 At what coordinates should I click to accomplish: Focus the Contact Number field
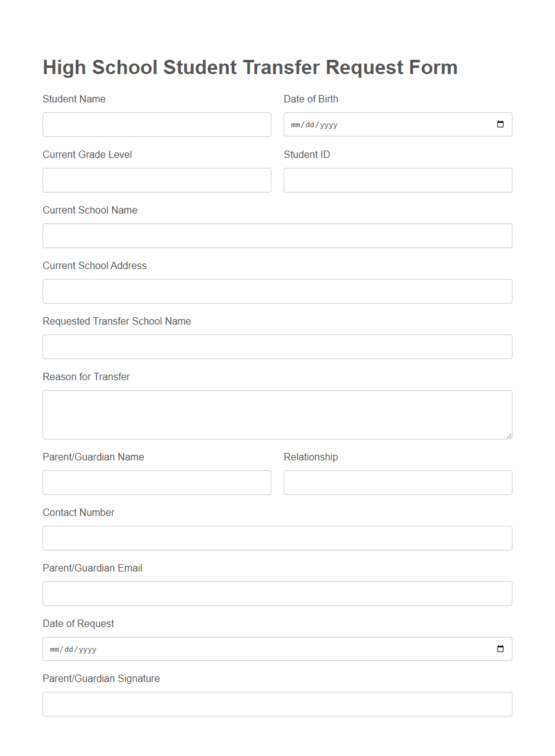277,538
